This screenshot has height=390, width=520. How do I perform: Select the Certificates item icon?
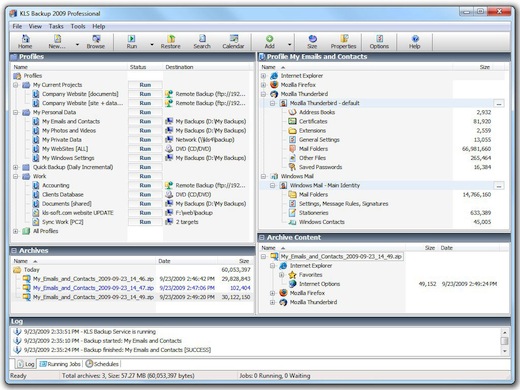click(x=292, y=121)
